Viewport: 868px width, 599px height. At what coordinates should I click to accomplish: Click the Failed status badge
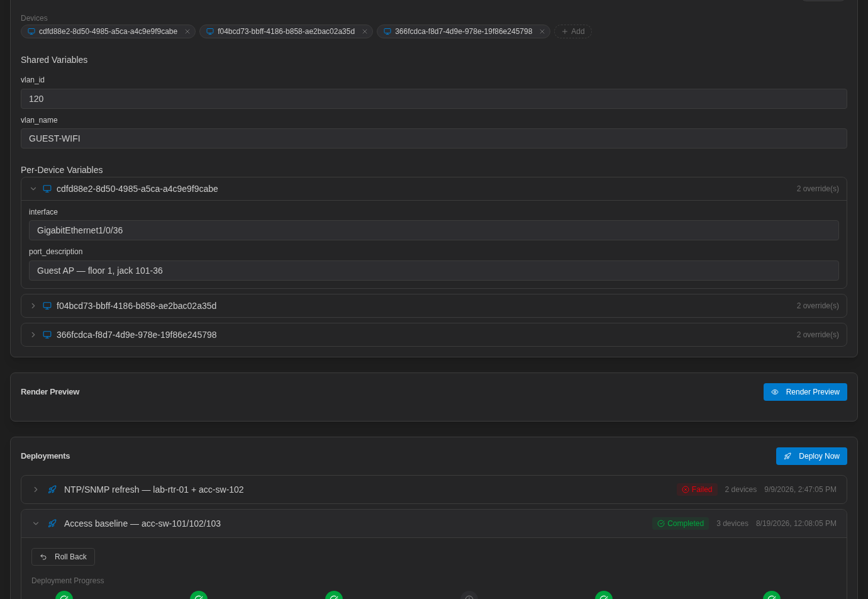point(697,490)
